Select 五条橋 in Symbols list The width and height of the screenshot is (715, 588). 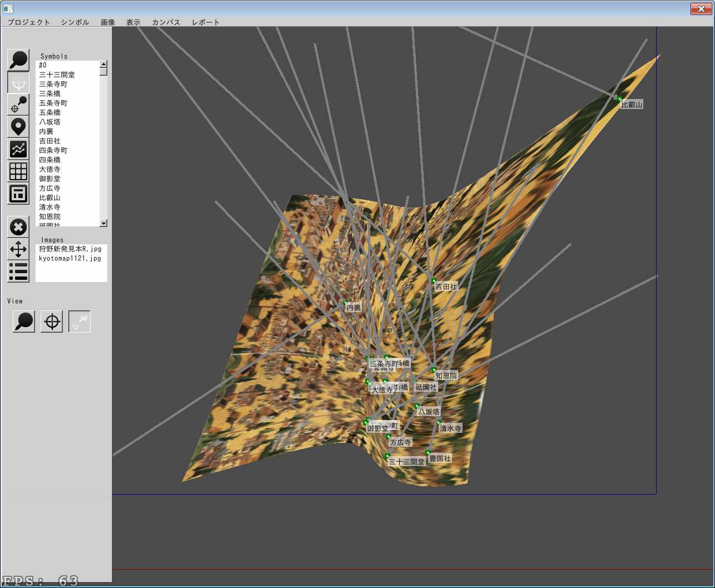click(x=67, y=113)
